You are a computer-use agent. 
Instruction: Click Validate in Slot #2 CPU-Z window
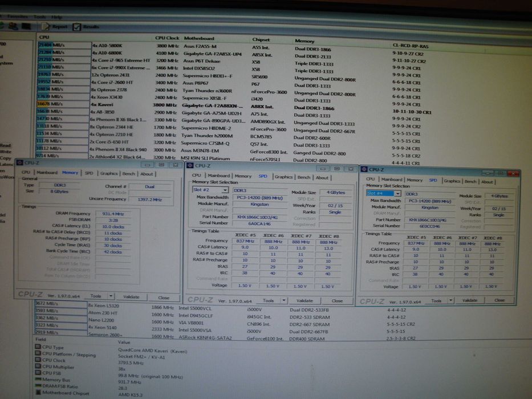tap(304, 300)
